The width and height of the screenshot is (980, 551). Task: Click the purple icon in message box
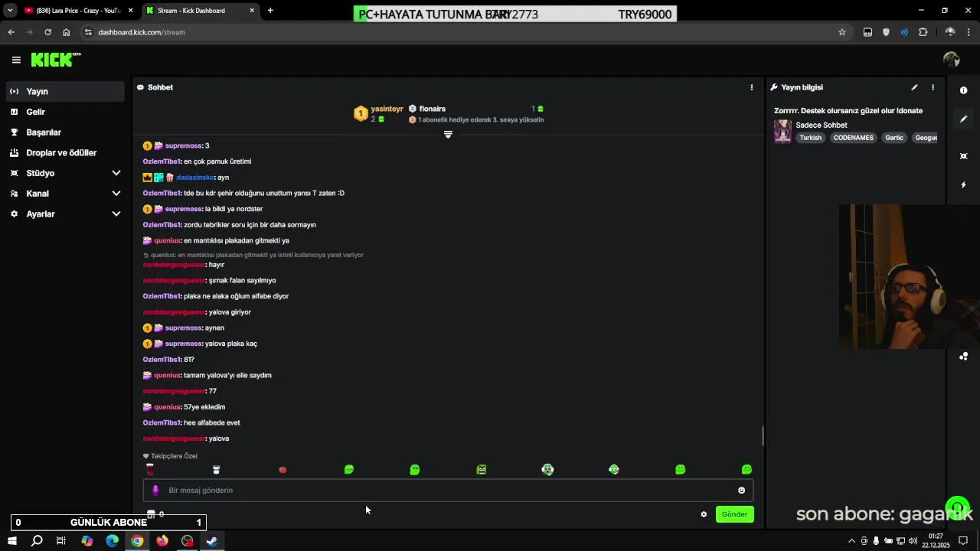[x=155, y=491]
